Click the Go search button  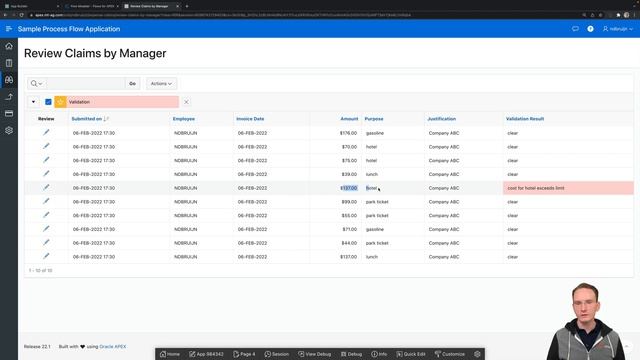coord(132,83)
